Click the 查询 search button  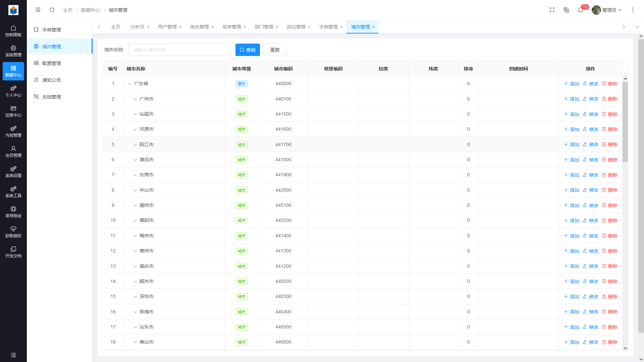pyautogui.click(x=248, y=50)
